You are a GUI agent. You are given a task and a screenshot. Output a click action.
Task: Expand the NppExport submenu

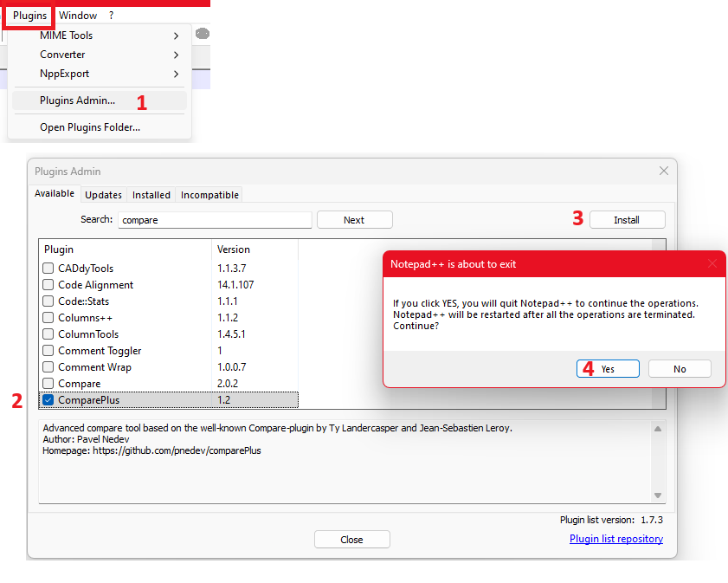tap(100, 74)
